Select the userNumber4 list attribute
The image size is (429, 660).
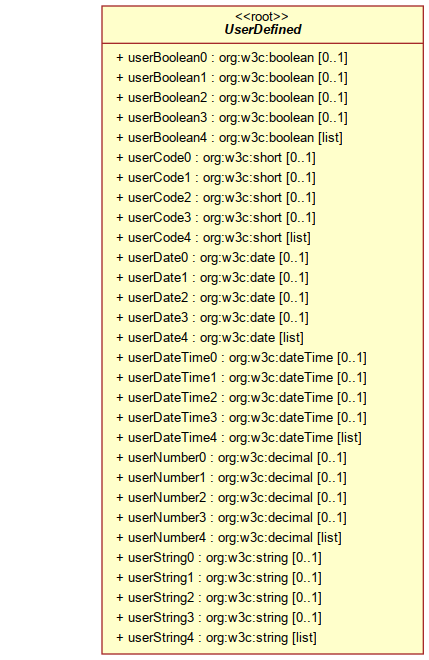click(x=229, y=538)
